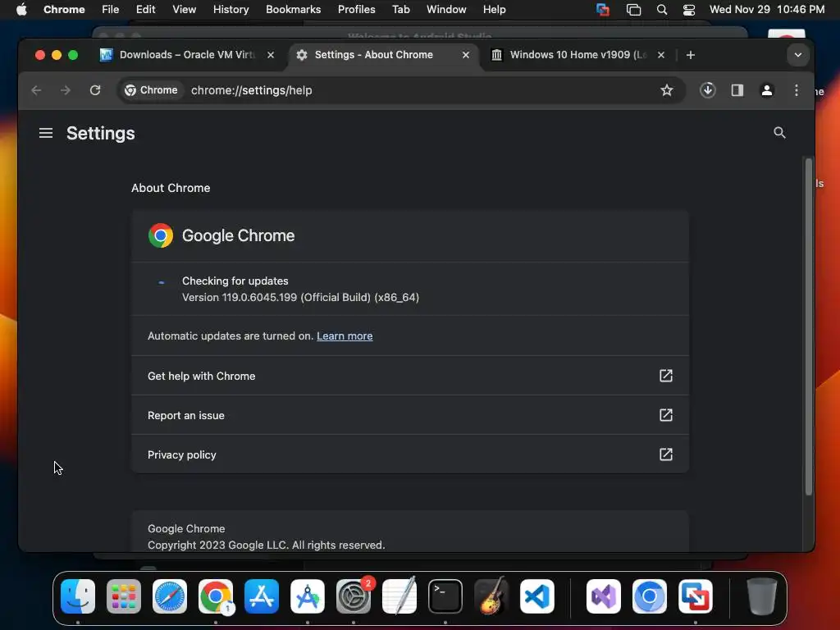This screenshot has height=630, width=840.
Task: Open the Profiles menu
Action: [356, 10]
